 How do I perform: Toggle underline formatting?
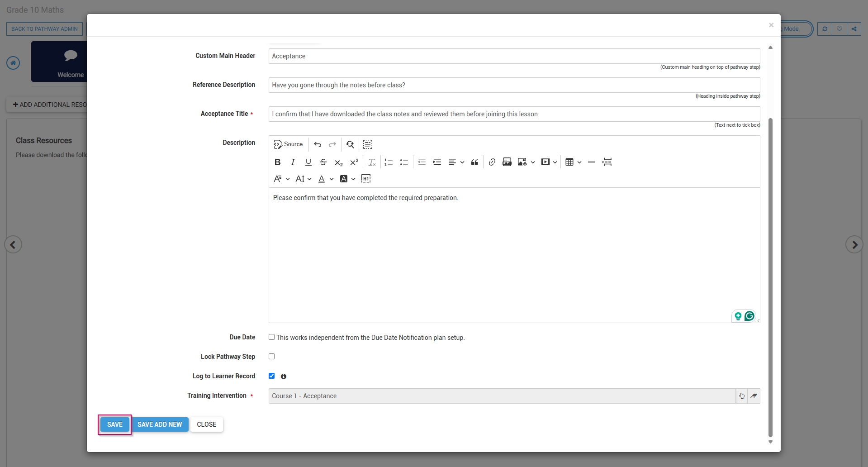308,162
